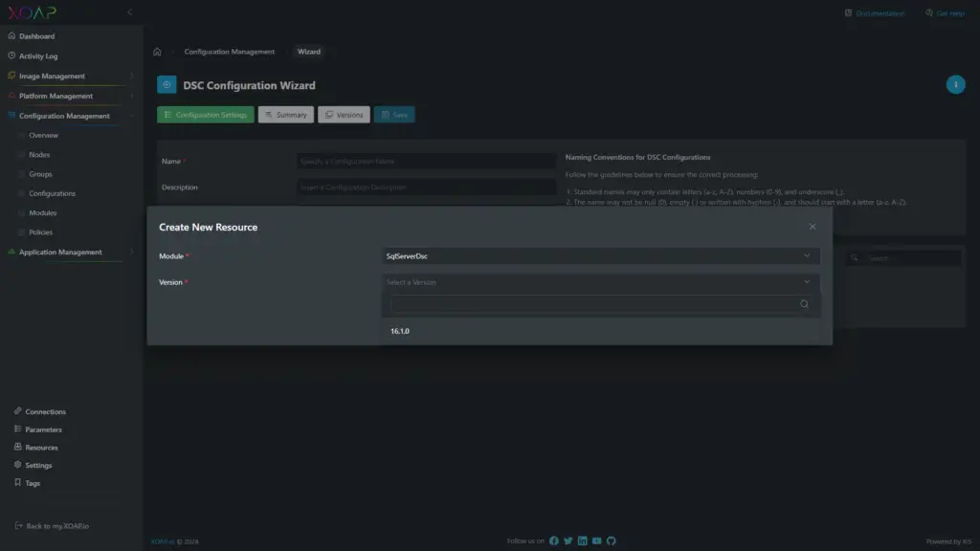Screen dimensions: 980x551
Task: Click the search magnifier in Version dropdown
Action: (x=804, y=304)
